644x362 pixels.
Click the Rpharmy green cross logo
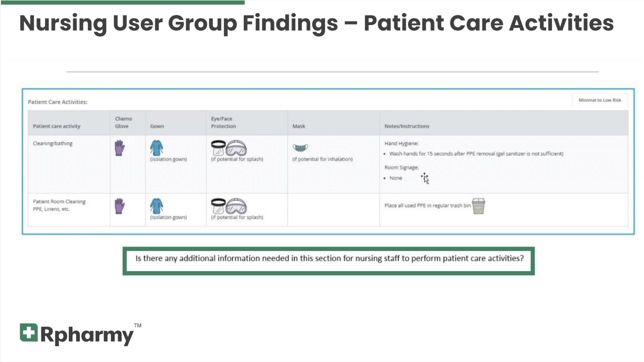(28, 332)
